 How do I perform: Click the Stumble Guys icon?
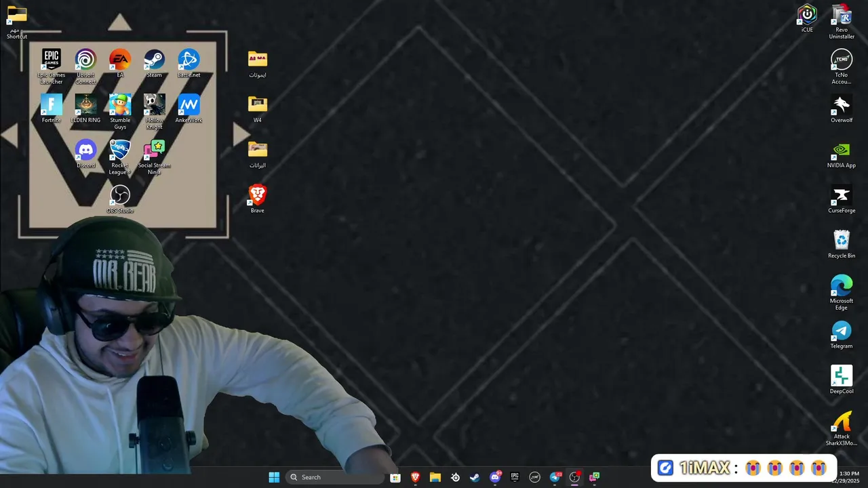point(120,112)
